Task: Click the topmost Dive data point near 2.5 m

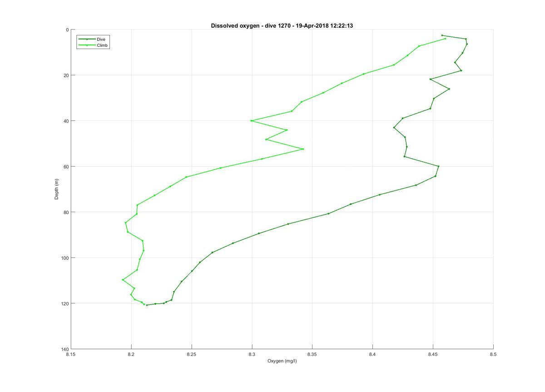Action: pos(442,35)
